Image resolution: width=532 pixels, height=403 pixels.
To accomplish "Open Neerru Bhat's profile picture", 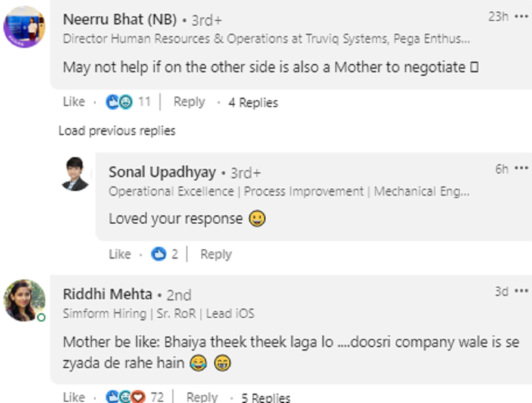I will click(24, 27).
